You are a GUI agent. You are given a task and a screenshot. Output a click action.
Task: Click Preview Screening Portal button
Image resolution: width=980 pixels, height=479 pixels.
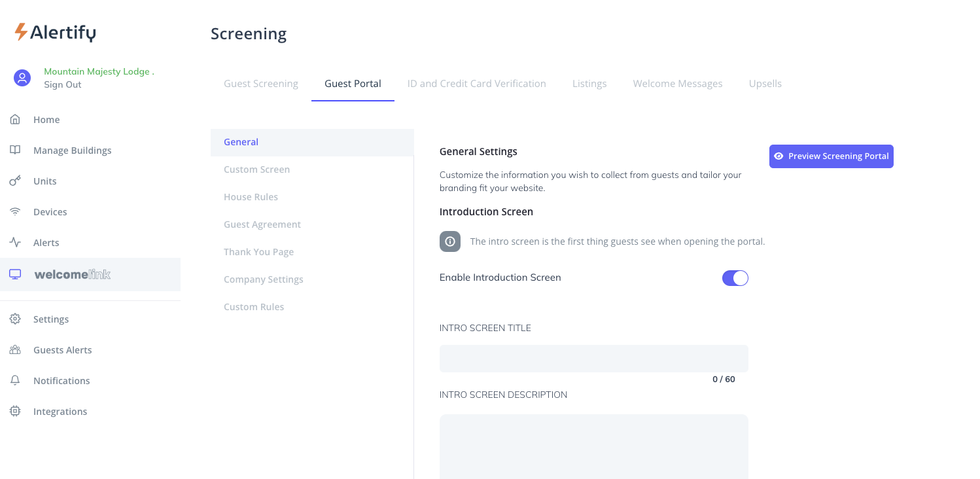click(831, 156)
